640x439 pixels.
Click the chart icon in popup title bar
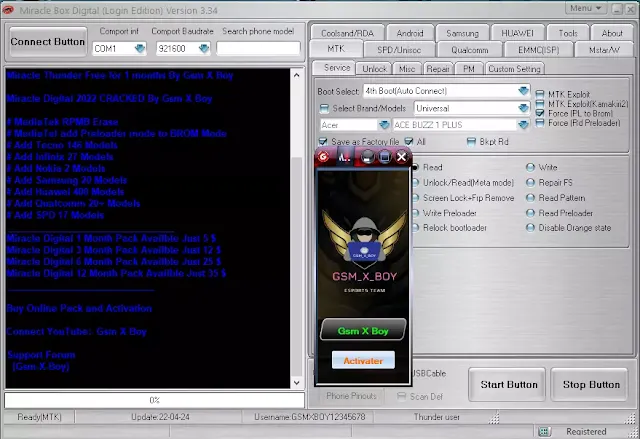(344, 157)
